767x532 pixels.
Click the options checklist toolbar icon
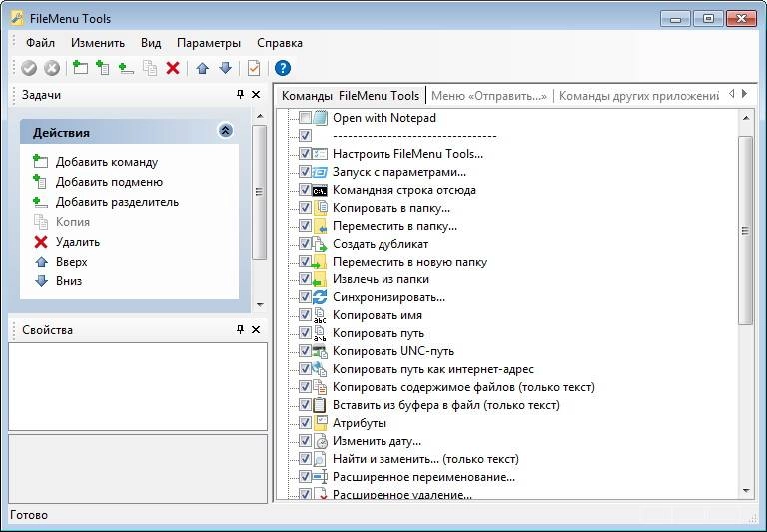coord(254,68)
